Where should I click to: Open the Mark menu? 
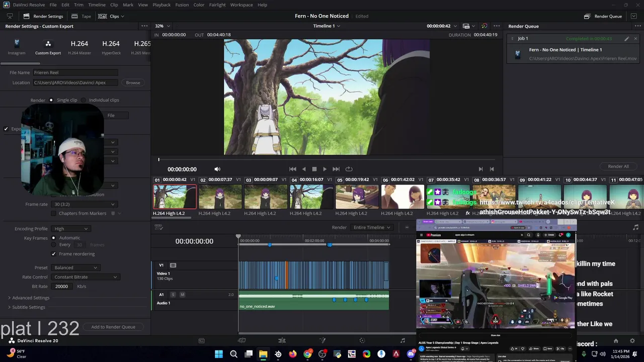128,5
